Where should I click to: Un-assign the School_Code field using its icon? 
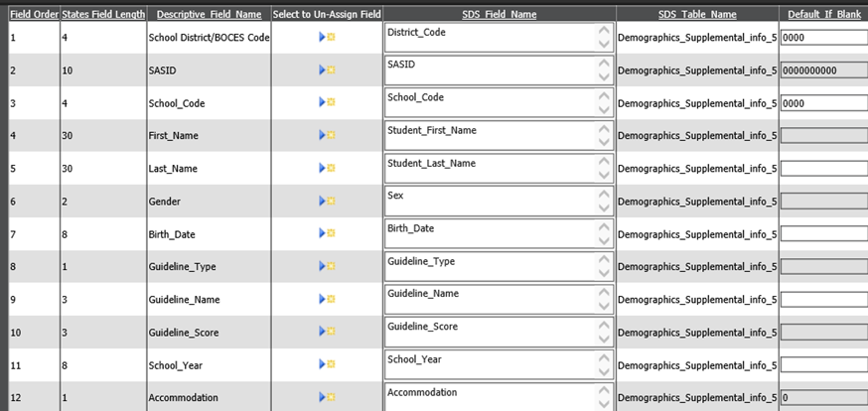(327, 103)
